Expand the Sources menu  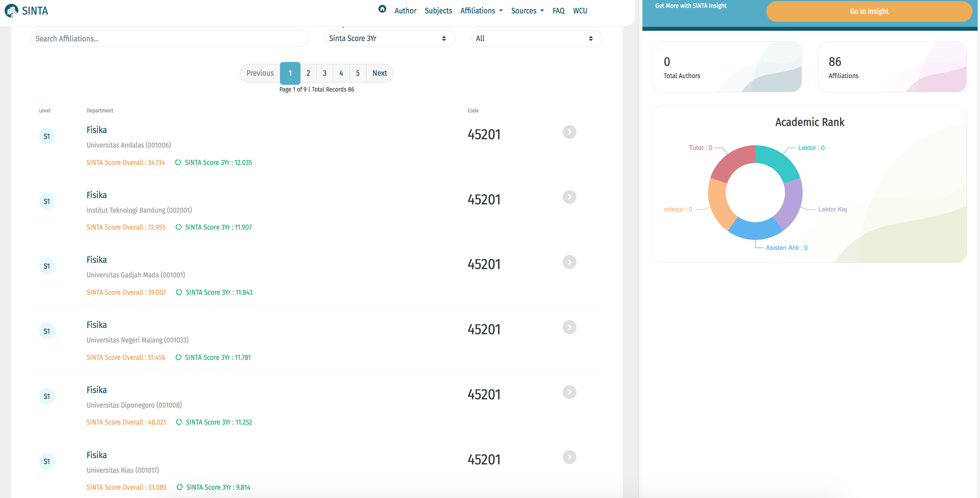coord(528,11)
